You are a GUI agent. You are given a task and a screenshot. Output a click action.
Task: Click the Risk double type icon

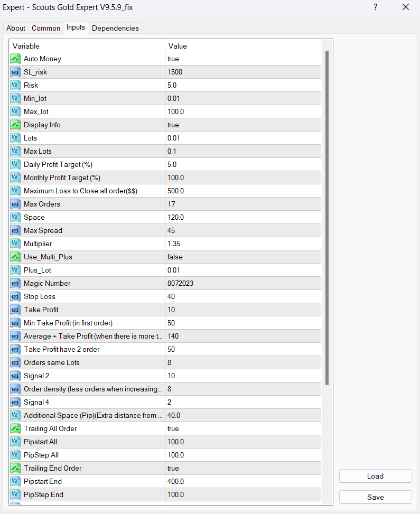coord(15,86)
